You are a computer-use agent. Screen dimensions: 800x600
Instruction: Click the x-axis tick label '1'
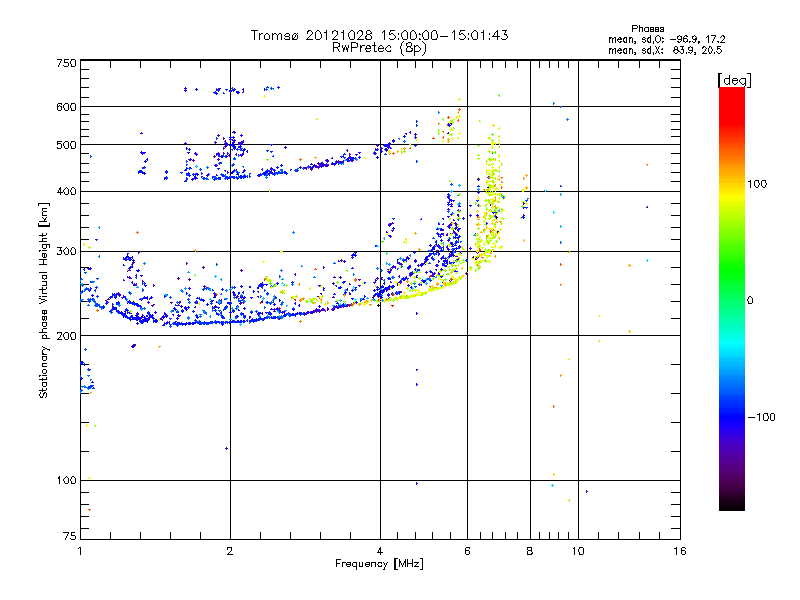[80, 551]
